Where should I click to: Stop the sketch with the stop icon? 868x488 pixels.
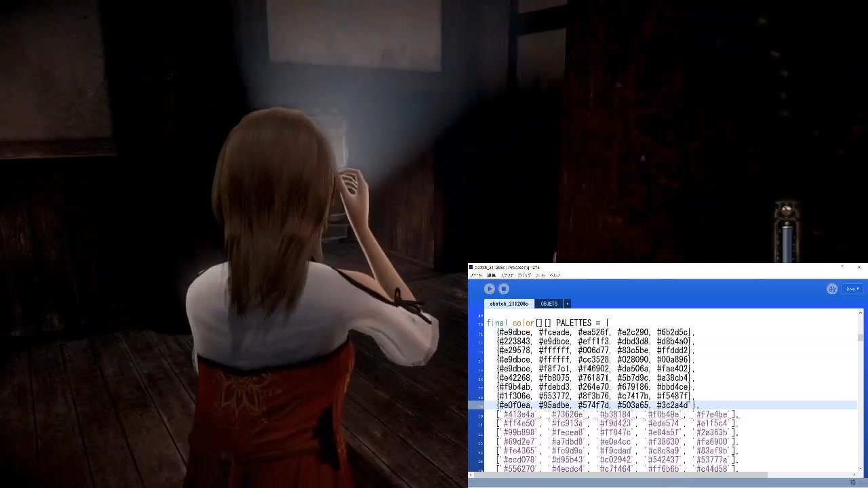pos(504,289)
